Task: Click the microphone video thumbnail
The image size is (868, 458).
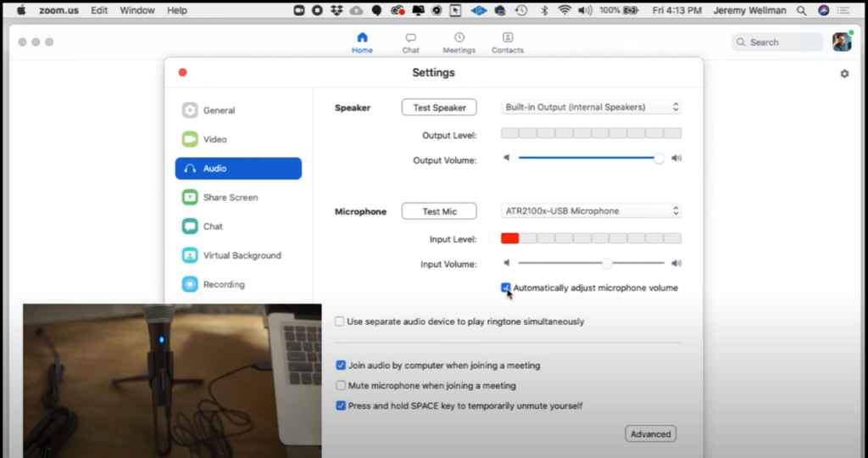Action: [x=172, y=381]
